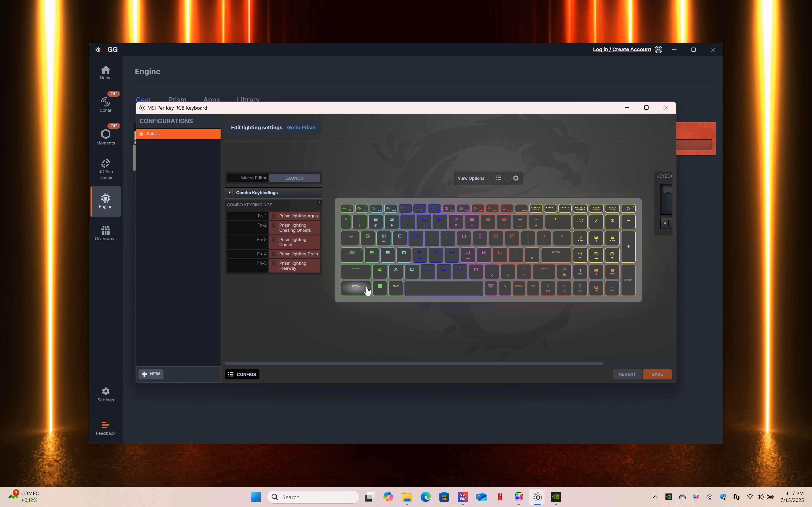Image resolution: width=812 pixels, height=507 pixels.
Task: Switch to the Prism tab
Action: (x=177, y=99)
